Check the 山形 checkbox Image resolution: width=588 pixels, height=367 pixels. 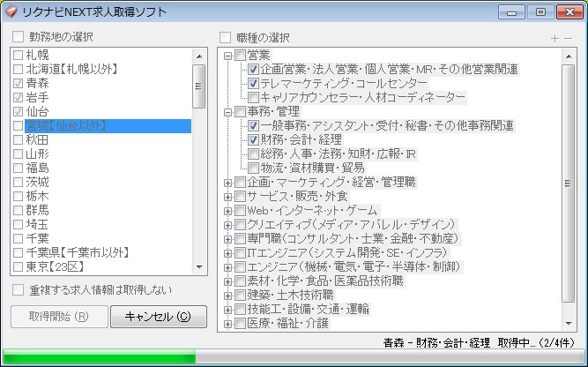18,154
